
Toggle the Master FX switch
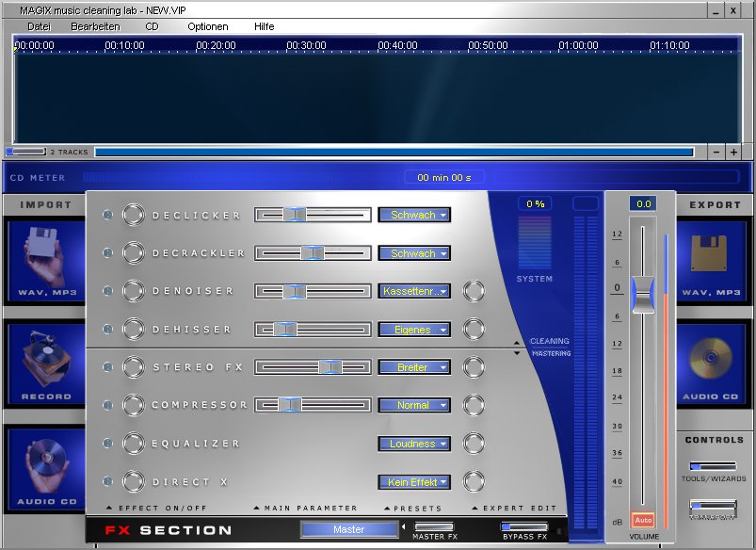pyautogui.click(x=434, y=526)
